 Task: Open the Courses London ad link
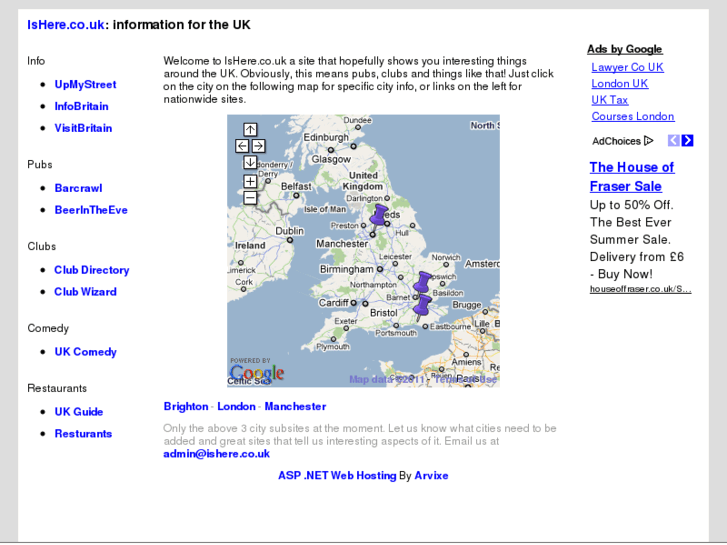point(633,116)
